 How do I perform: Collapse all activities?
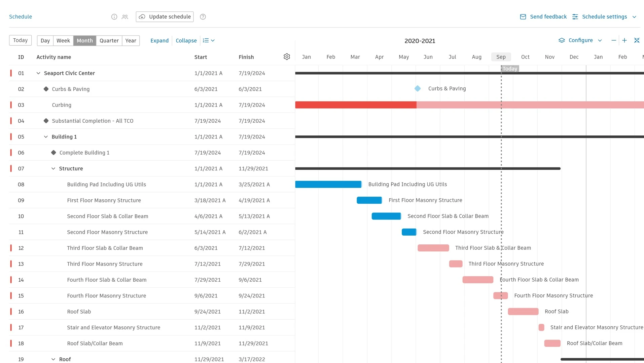[186, 41]
